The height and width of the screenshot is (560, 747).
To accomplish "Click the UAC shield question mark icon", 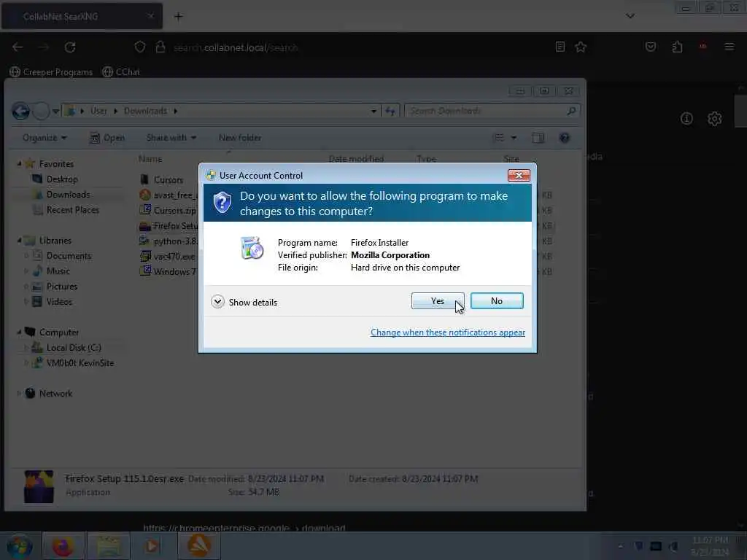I will coord(222,203).
